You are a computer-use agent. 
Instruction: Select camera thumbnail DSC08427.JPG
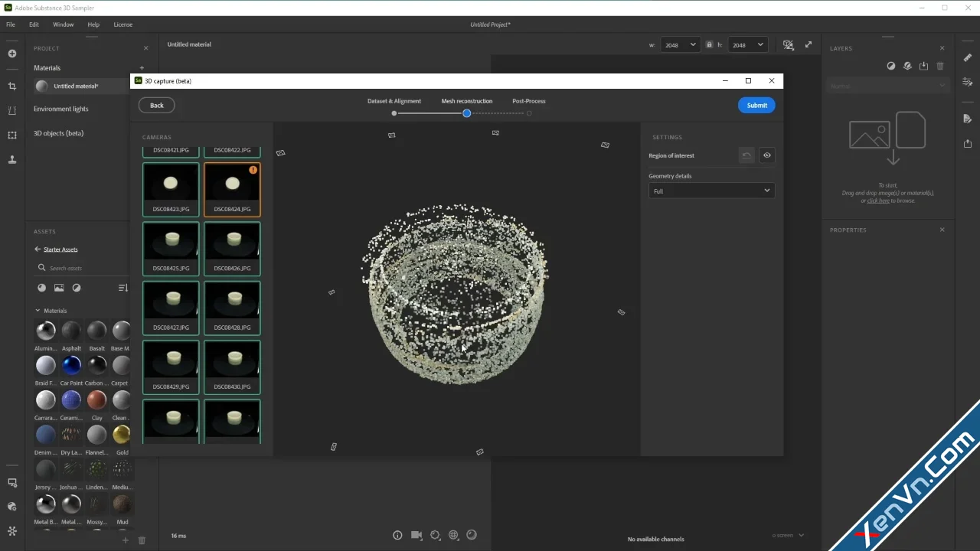[x=171, y=308]
